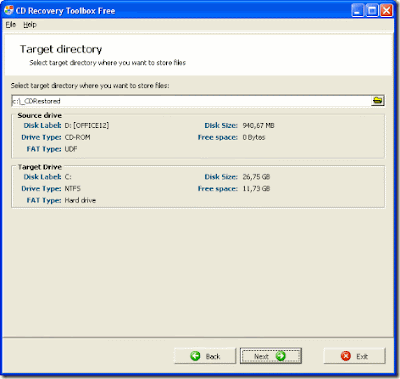Click the Hard drive FAT type value
The image size is (400, 379).
[x=80, y=200]
